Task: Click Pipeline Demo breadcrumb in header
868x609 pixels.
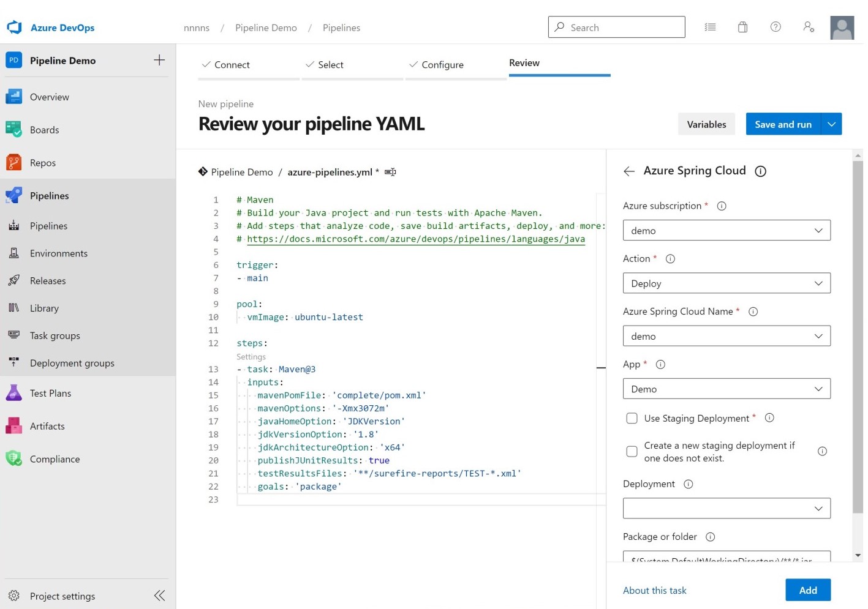Action: (x=266, y=28)
